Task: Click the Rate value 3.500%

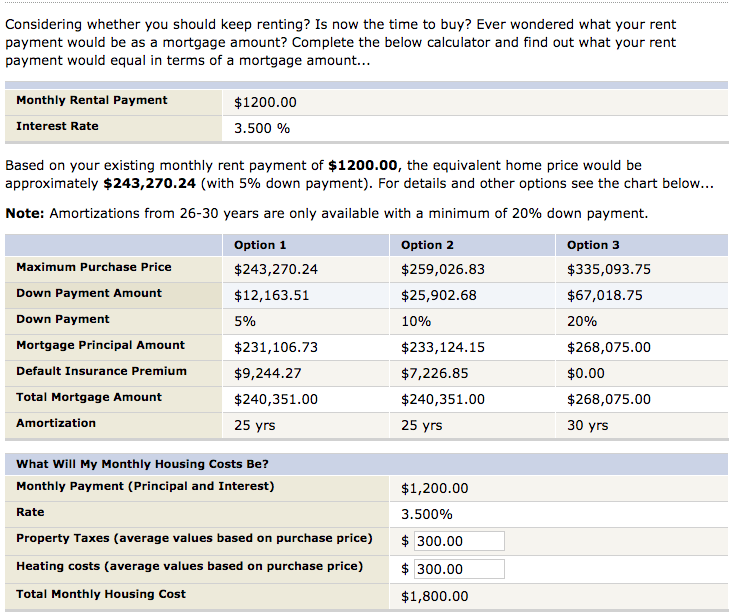Action: (426, 515)
